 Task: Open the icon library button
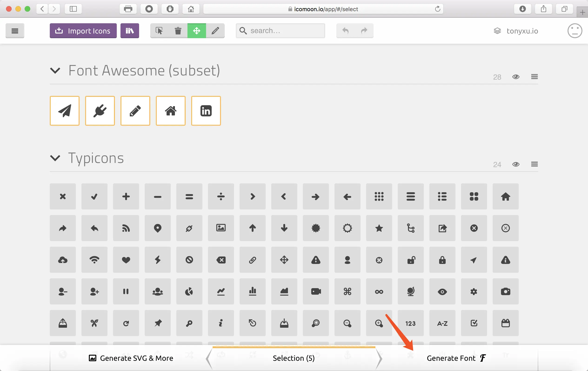[130, 31]
